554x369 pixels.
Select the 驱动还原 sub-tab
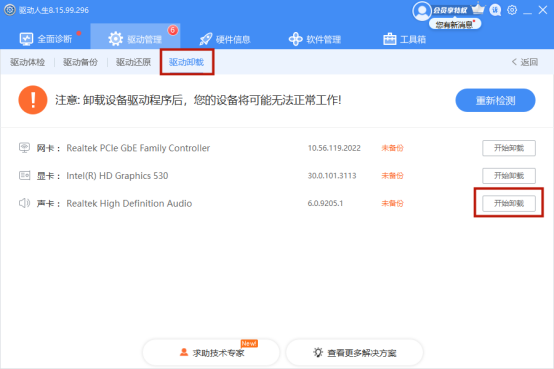(x=134, y=62)
